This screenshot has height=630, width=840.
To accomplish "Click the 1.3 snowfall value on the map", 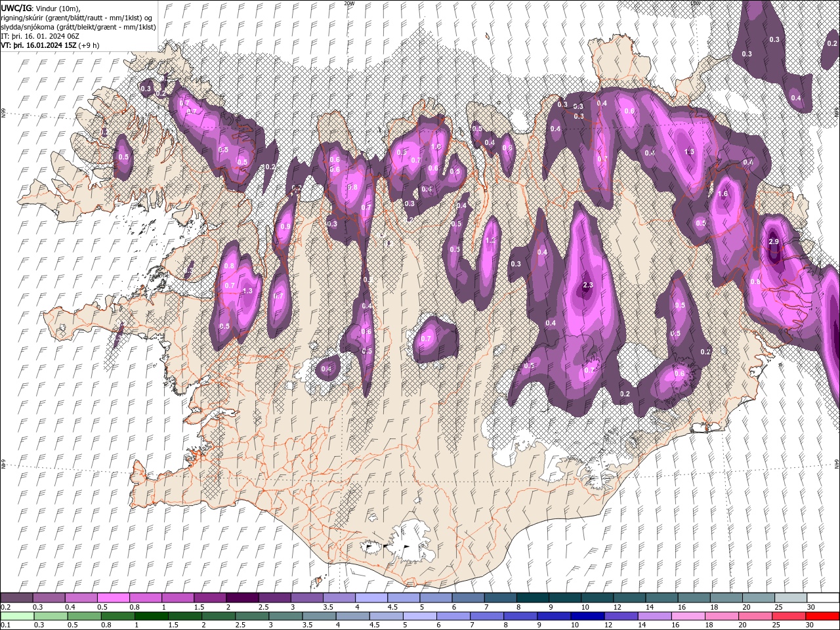I will tap(247, 291).
